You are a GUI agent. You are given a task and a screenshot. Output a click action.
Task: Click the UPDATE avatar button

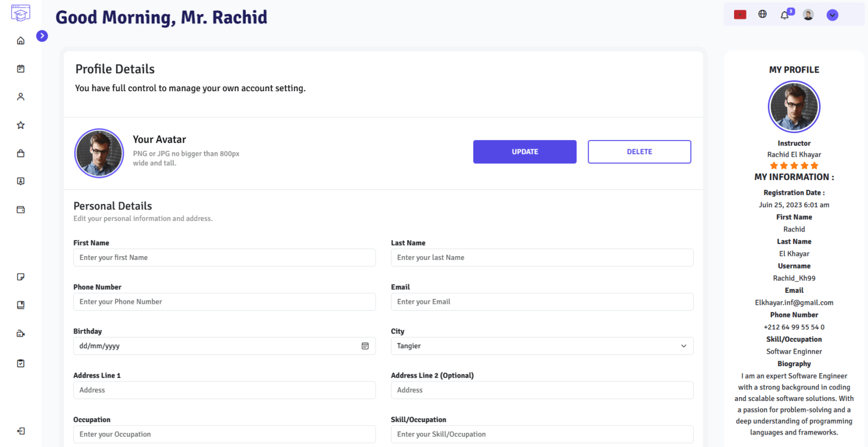pos(525,152)
